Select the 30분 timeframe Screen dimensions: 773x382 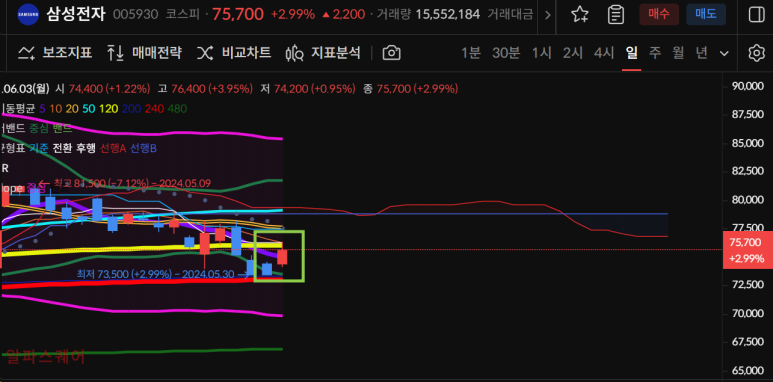(506, 53)
